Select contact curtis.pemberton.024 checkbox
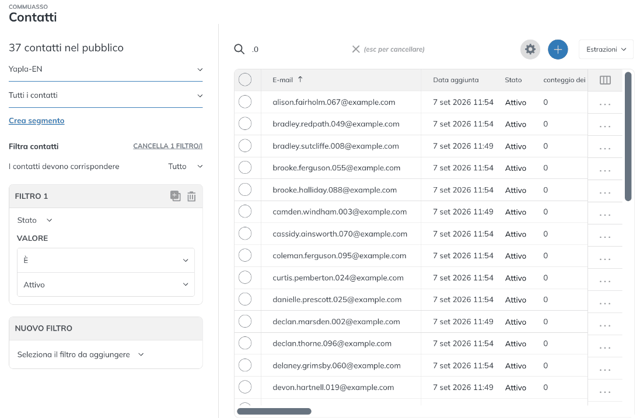This screenshot has height=418, width=640. click(245, 277)
